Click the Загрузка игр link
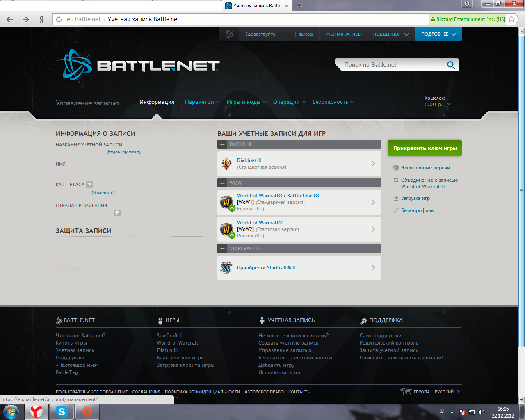 pos(415,198)
